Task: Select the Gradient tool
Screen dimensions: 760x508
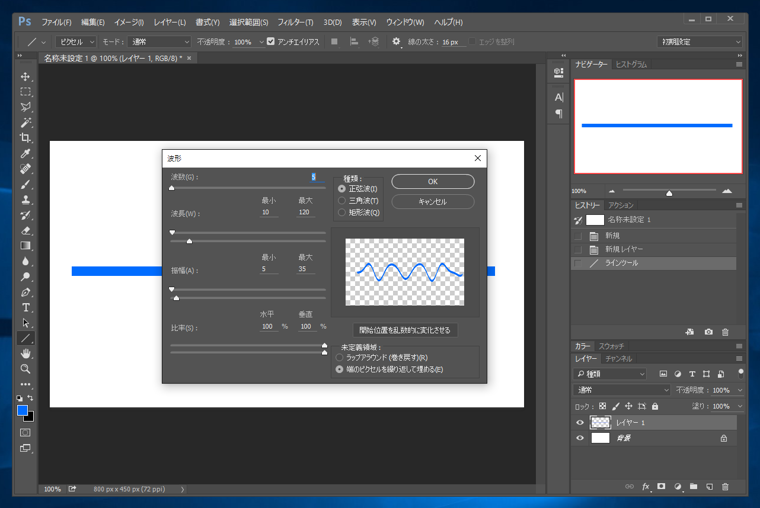Action: click(26, 246)
